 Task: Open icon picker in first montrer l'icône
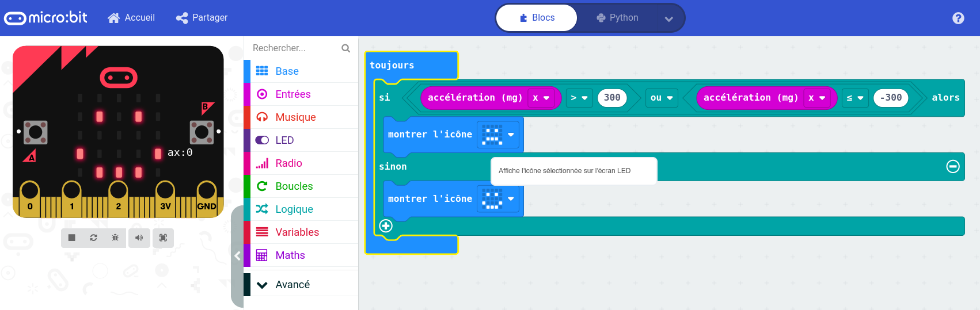click(498, 135)
